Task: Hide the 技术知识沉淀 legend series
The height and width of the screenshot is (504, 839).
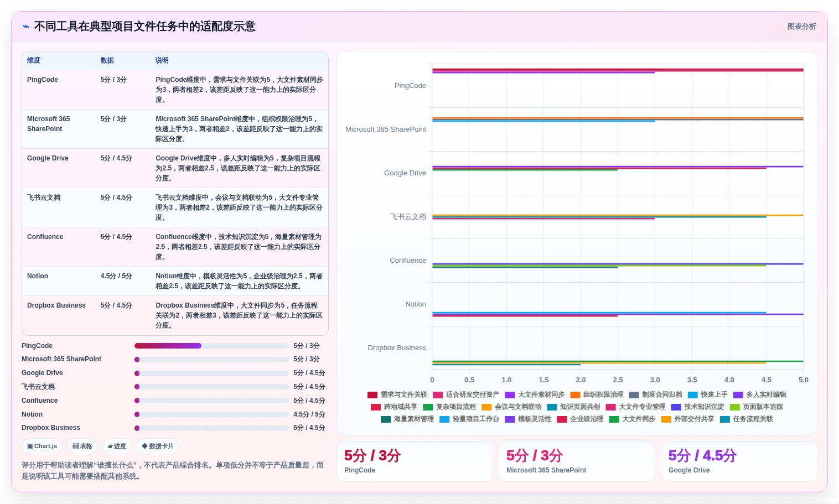Action: pyautogui.click(x=697, y=407)
